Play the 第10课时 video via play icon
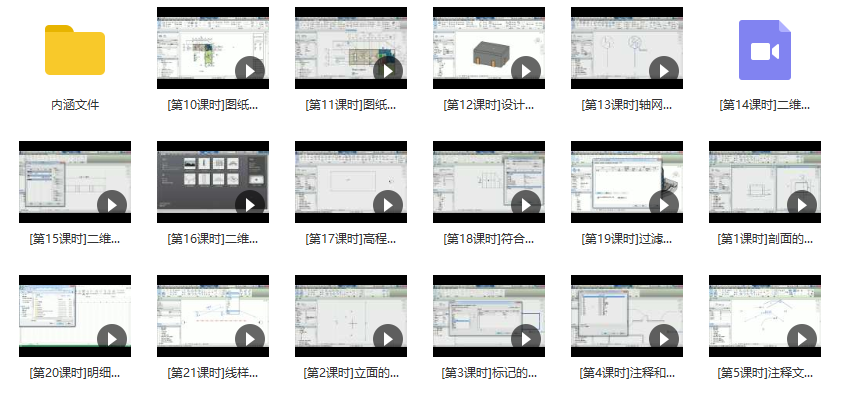The width and height of the screenshot is (848, 396). click(250, 71)
